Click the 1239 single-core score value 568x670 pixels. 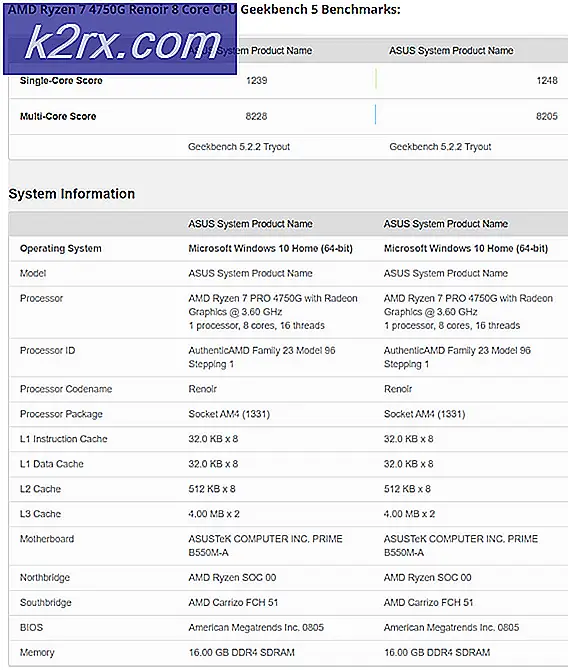[x=256, y=80]
